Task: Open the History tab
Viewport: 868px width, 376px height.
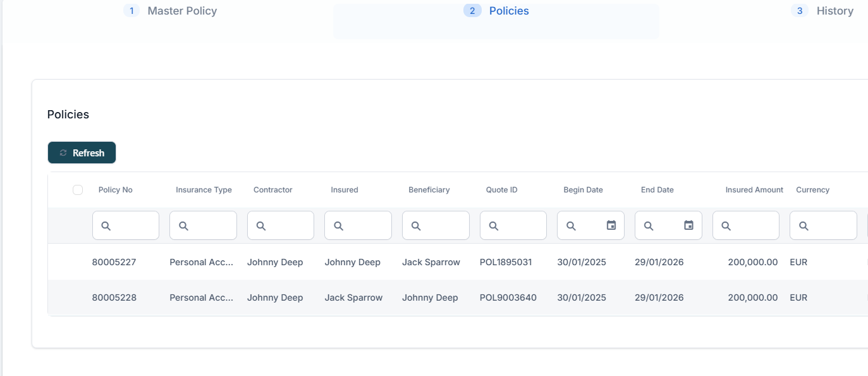Action: tap(834, 11)
